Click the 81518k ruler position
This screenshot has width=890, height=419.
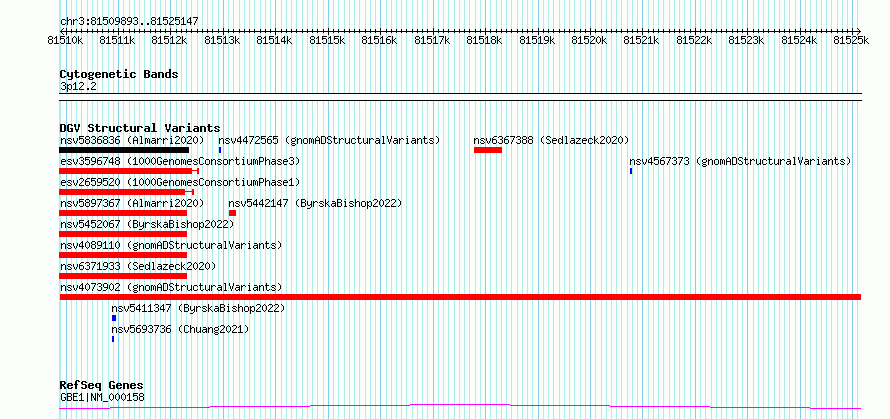(x=485, y=40)
